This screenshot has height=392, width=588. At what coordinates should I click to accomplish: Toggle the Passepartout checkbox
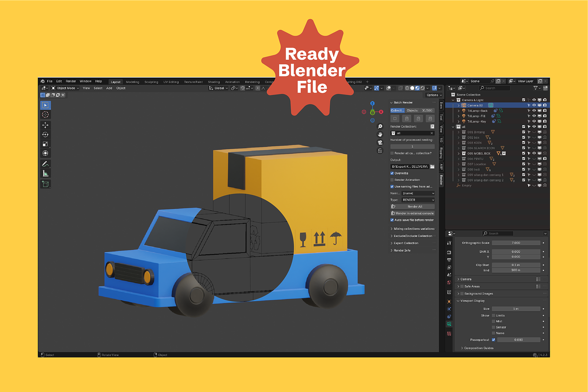point(493,340)
